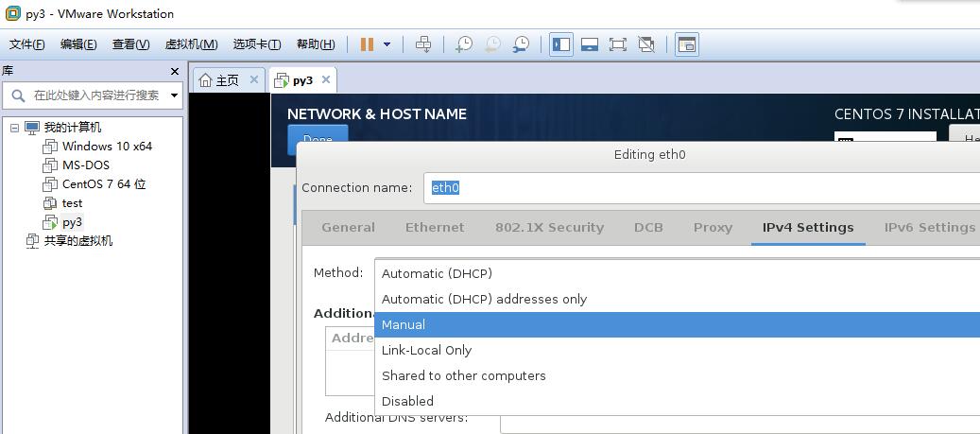Image resolution: width=980 pixels, height=434 pixels.
Task: Close the library panel
Action: click(175, 71)
